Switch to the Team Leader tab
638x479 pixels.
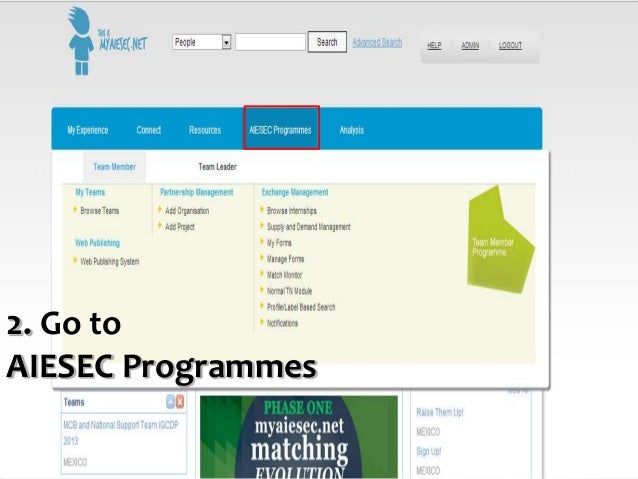tap(217, 166)
